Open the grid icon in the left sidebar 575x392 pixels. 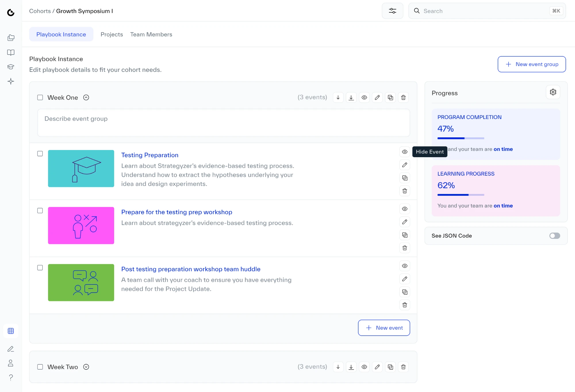[x=11, y=331]
